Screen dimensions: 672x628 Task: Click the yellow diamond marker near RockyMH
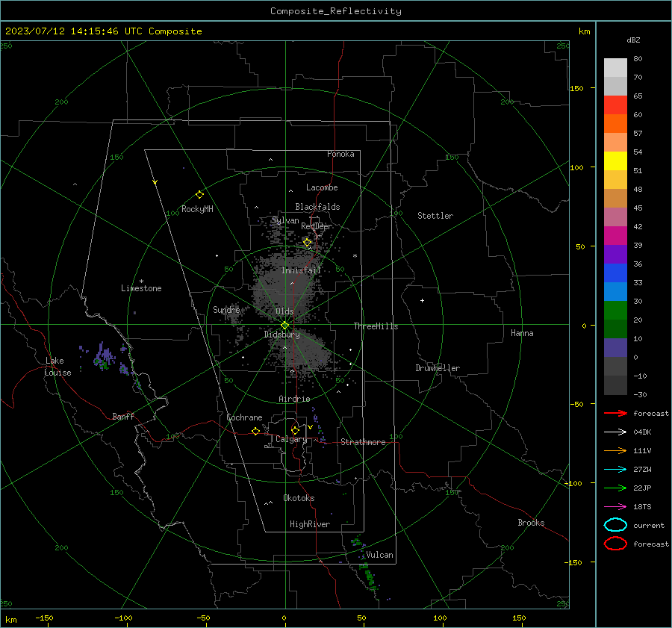pos(199,195)
